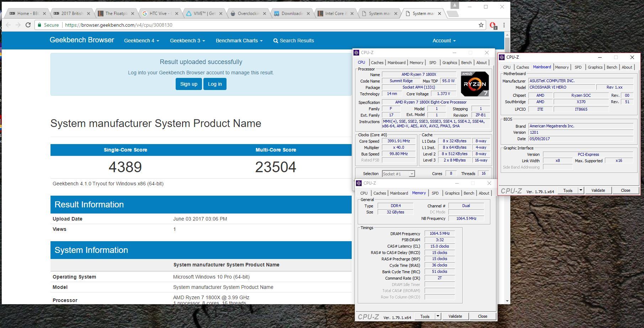Open SPD tab in the memory CPU-Z window
Image resolution: width=644 pixels, height=328 pixels.
[435, 193]
